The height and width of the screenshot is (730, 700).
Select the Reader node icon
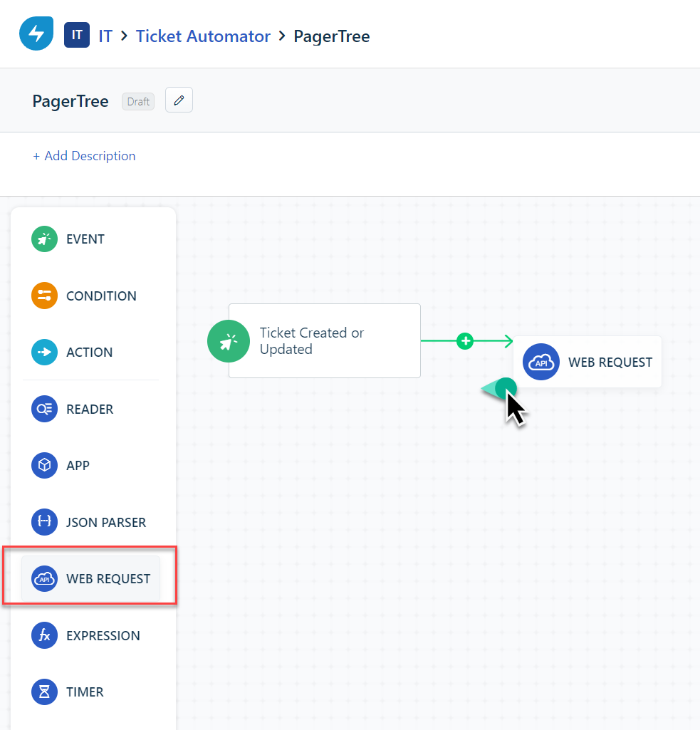(44, 410)
